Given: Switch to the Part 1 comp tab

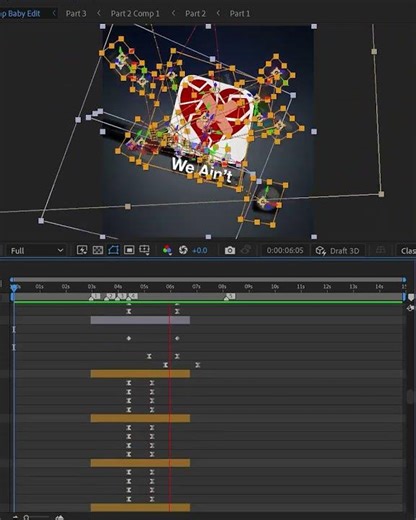Looking at the screenshot, I should pyautogui.click(x=240, y=14).
